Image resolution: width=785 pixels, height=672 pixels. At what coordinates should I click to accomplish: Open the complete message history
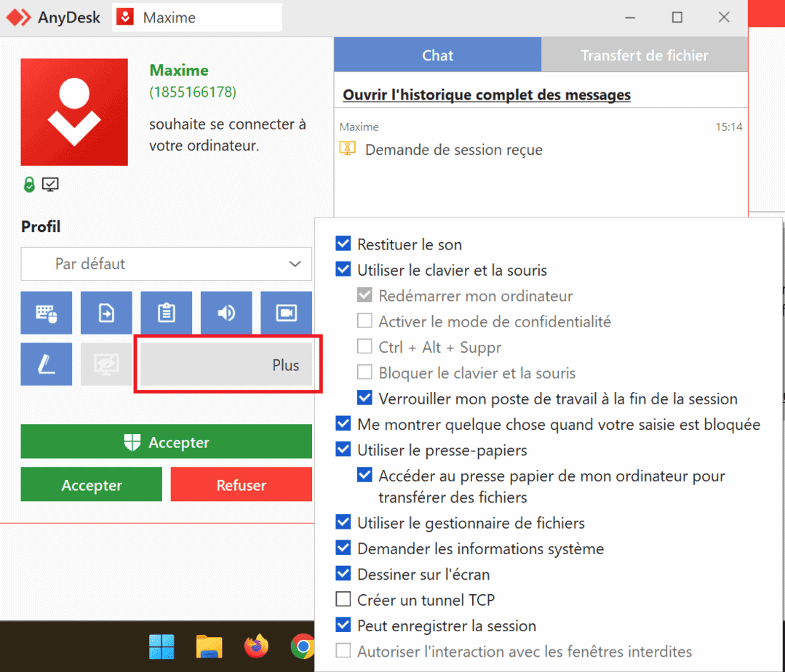(484, 95)
